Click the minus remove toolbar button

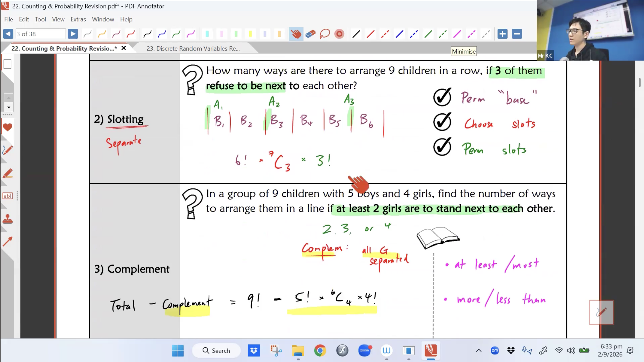517,34
